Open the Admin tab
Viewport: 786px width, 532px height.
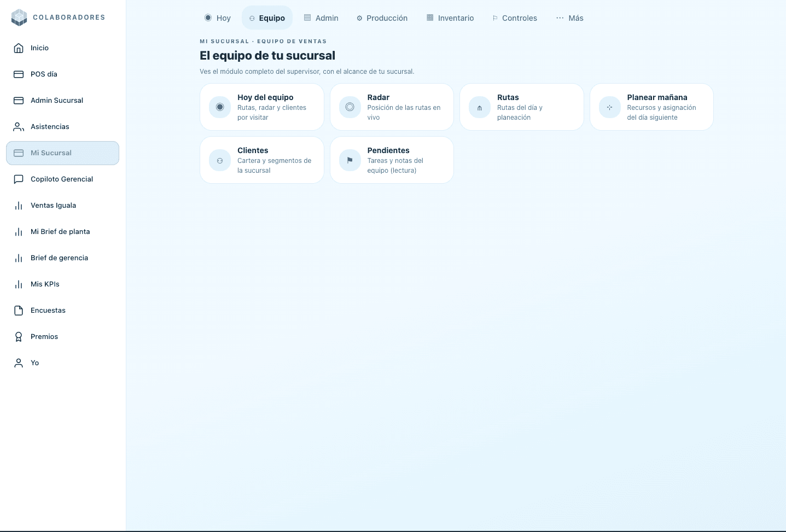pos(321,18)
